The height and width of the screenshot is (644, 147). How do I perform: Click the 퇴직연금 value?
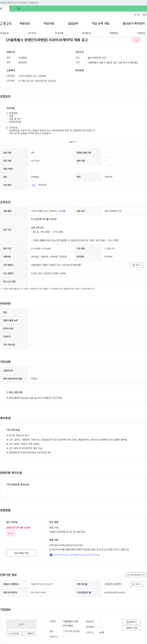(108, 257)
